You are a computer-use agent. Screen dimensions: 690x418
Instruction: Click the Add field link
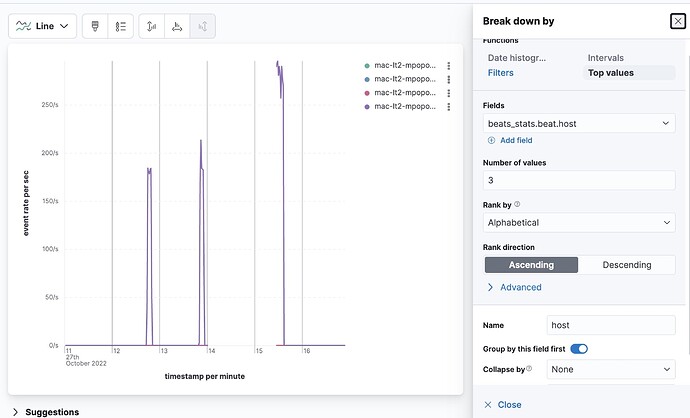[516, 140]
